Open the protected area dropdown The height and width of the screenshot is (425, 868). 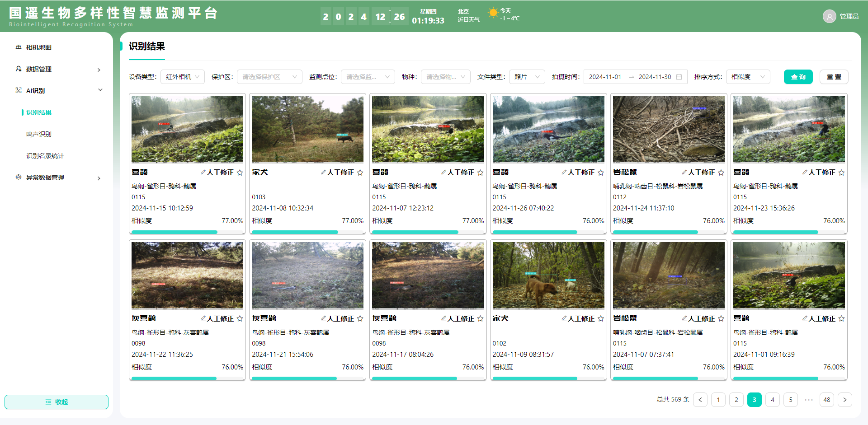click(269, 77)
